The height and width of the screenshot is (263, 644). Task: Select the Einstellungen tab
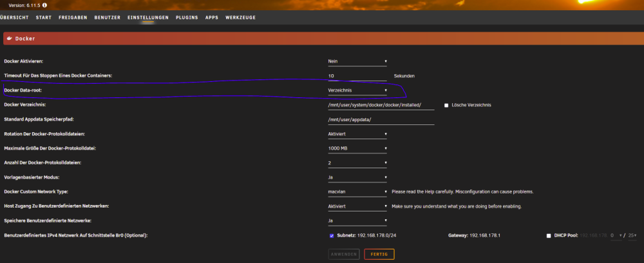(148, 17)
